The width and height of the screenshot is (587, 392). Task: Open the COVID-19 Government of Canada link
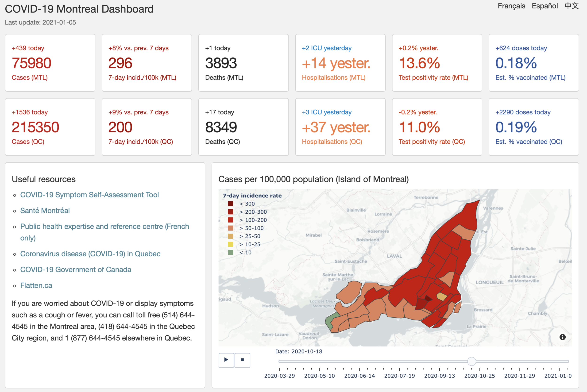[x=76, y=269]
